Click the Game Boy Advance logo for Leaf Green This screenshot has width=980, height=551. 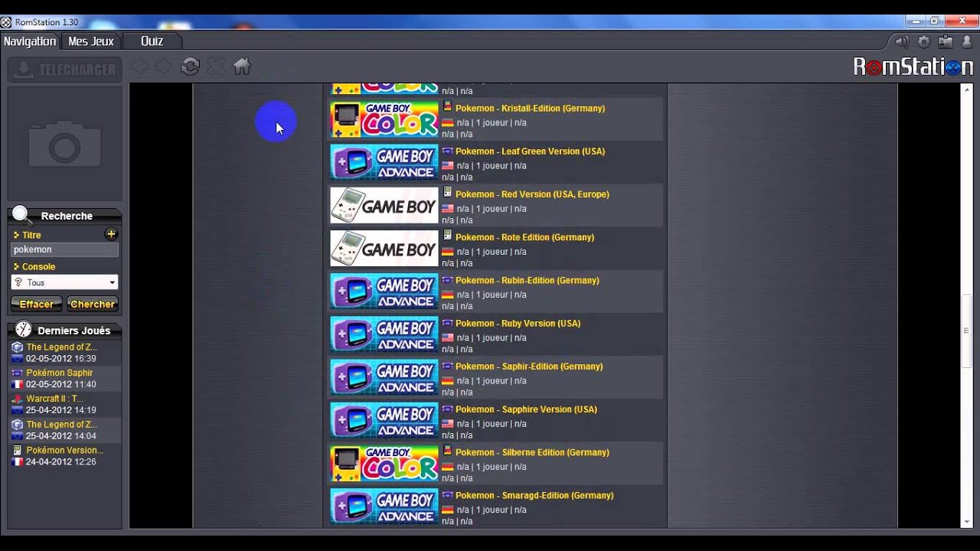tap(384, 162)
